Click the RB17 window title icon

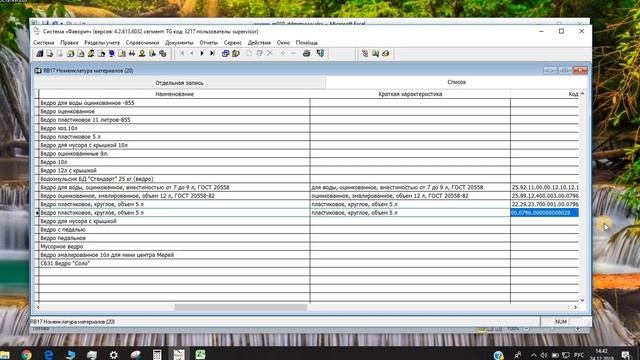(38, 71)
